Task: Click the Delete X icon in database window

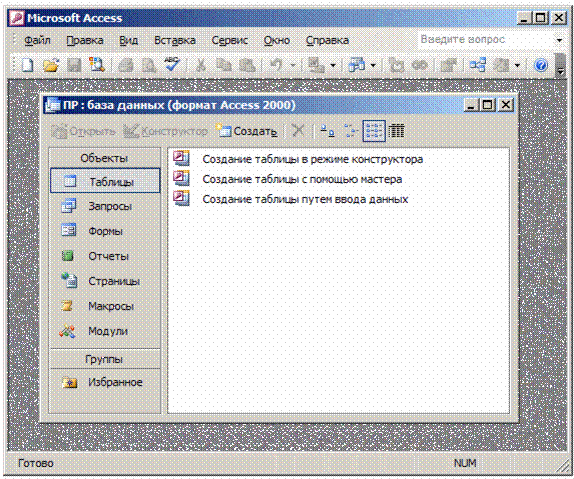Action: coord(298,130)
